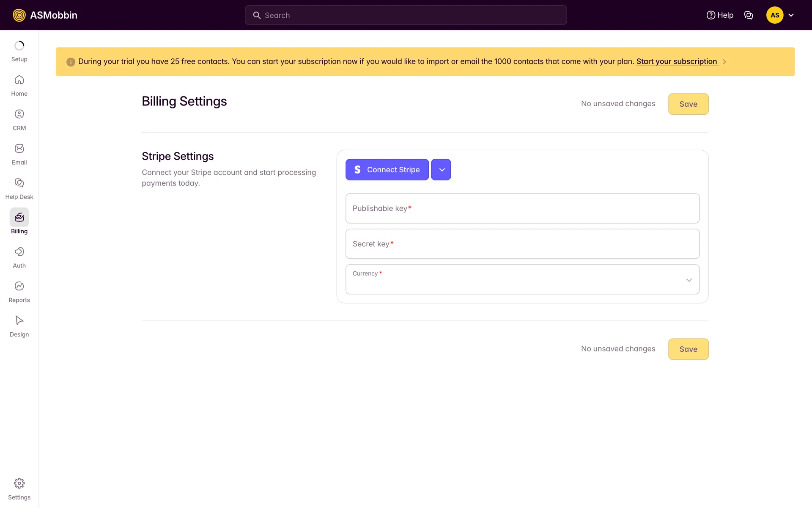Open the Reports section icon
Image resolution: width=812 pixels, height=508 pixels.
click(19, 286)
